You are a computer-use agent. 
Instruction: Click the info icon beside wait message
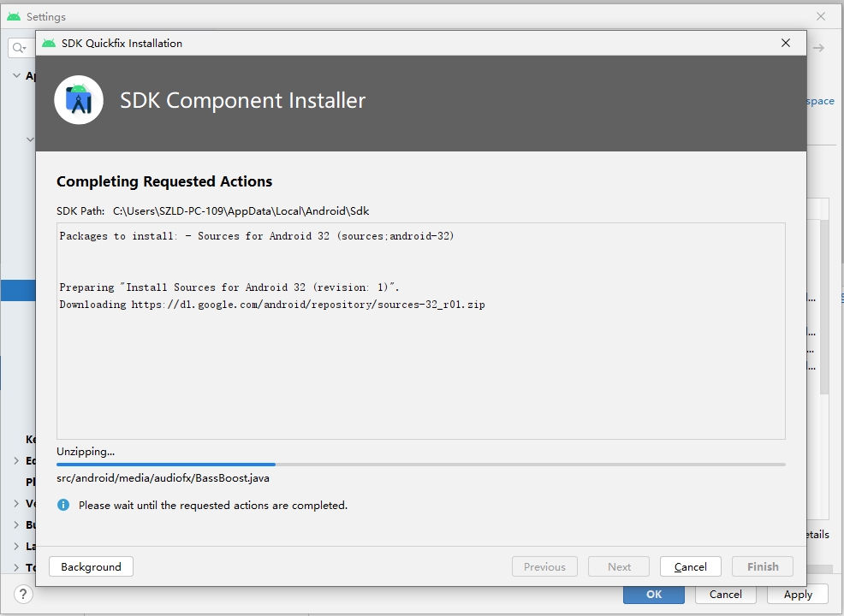click(x=63, y=505)
